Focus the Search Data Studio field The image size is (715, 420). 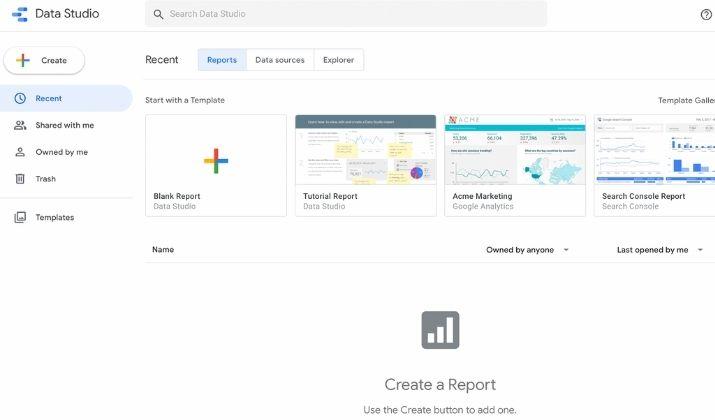click(x=346, y=14)
